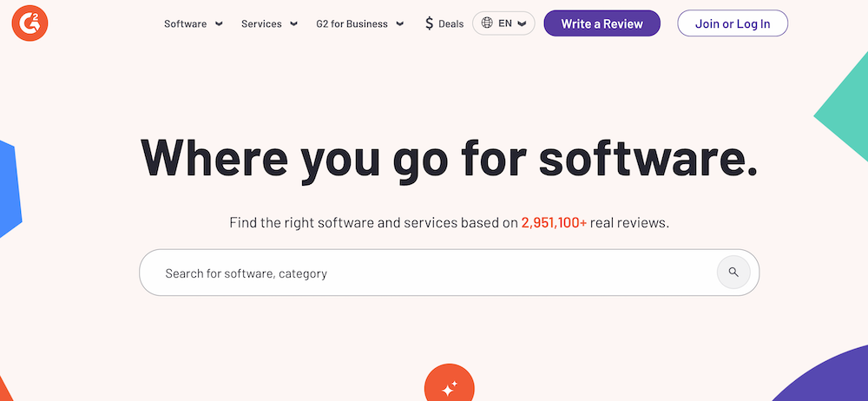Go to the Deals link
The image size is (868, 401).
click(451, 24)
